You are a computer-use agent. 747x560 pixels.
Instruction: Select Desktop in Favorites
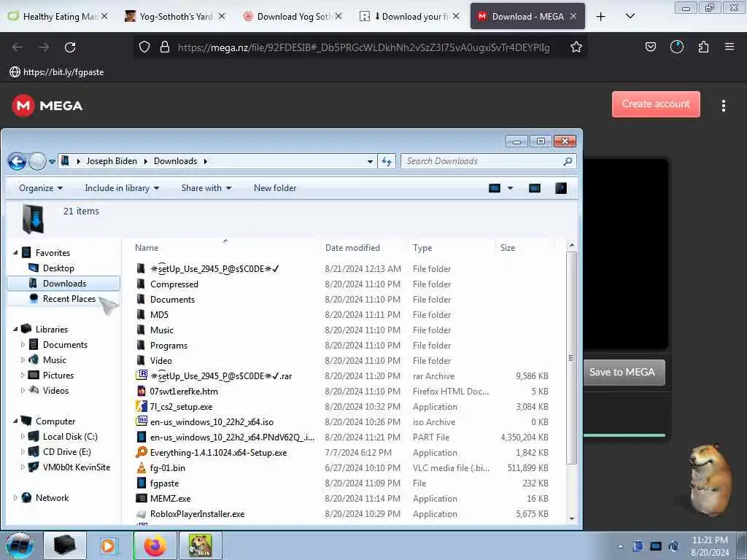coord(58,268)
